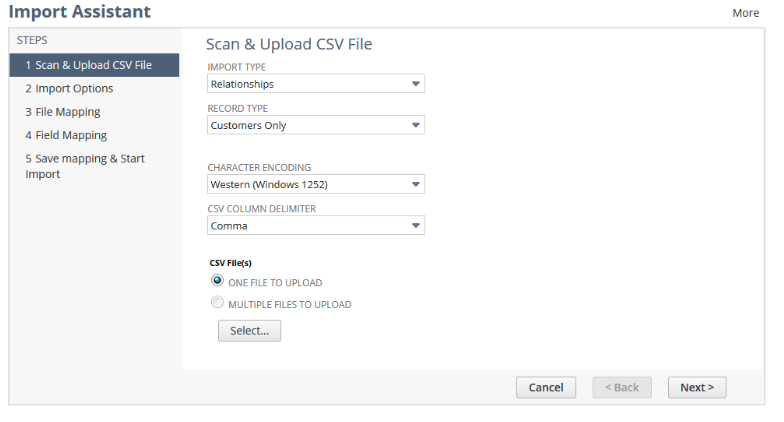Click the disabled Back button
The image size is (784, 422).
point(622,387)
